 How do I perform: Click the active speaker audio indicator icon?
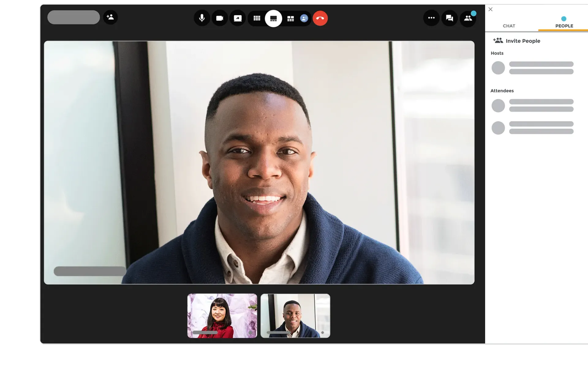[303, 18]
